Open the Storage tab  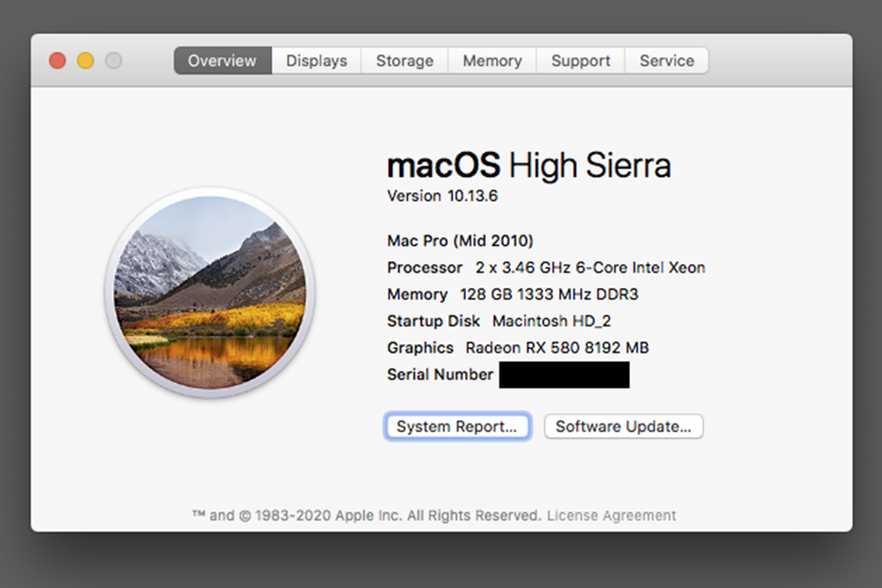pyautogui.click(x=404, y=60)
